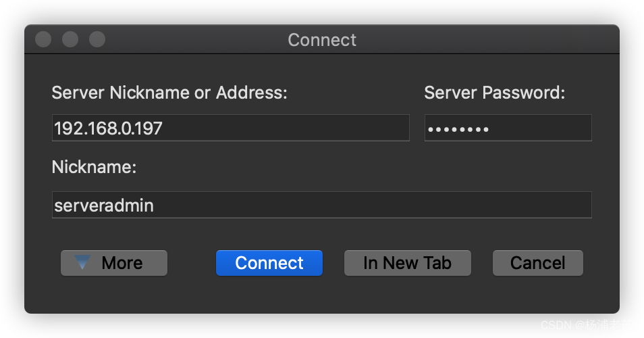The width and height of the screenshot is (644, 338).
Task: Click the "Connect" window title text
Action: pyautogui.click(x=322, y=40)
